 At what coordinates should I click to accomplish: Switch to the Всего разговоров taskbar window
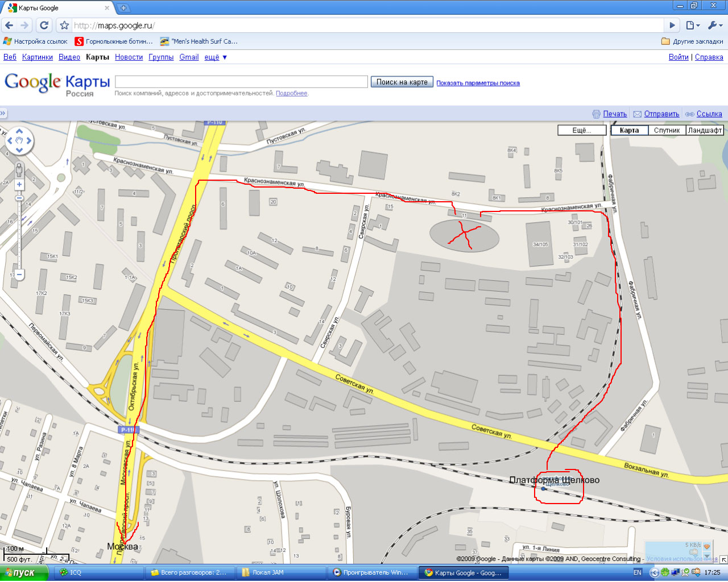pos(189,573)
